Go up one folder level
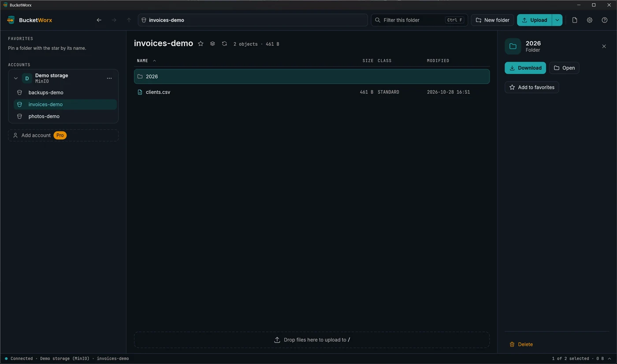The height and width of the screenshot is (364, 617). [x=129, y=20]
